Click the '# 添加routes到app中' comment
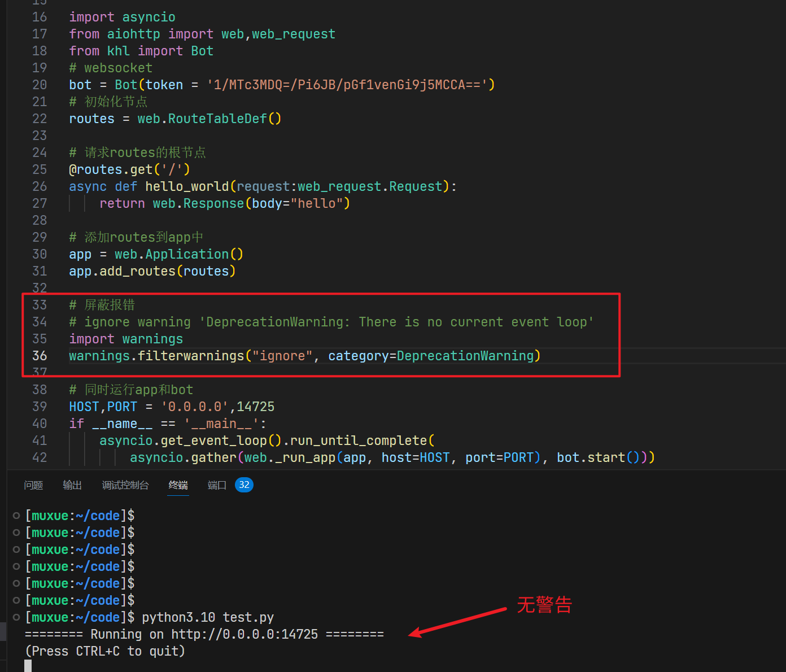The width and height of the screenshot is (786, 672). (136, 237)
